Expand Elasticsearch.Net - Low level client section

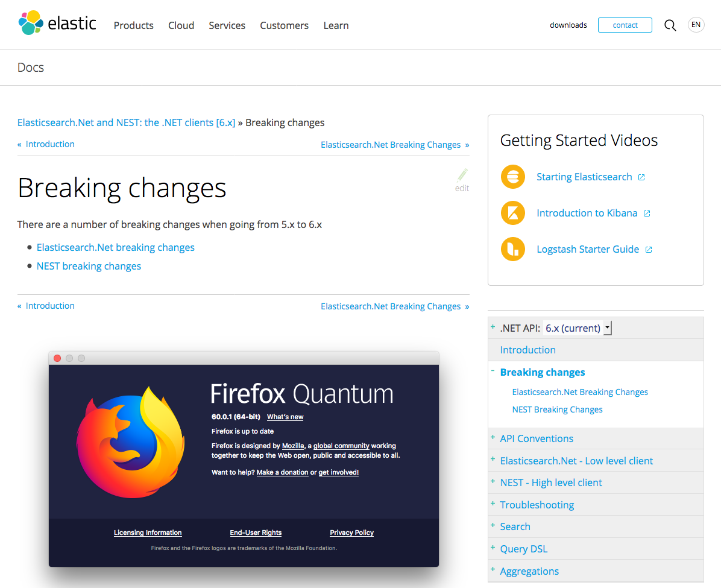tap(493, 459)
